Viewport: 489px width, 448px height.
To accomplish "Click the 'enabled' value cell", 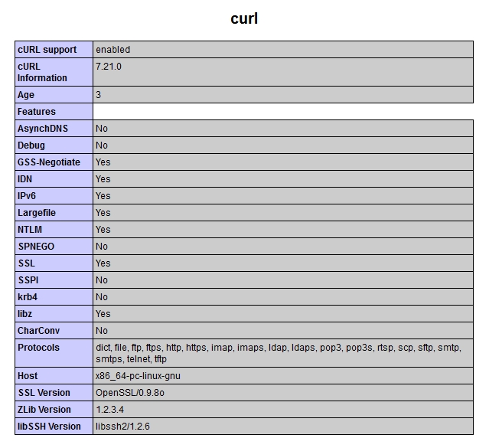I will click(x=283, y=49).
